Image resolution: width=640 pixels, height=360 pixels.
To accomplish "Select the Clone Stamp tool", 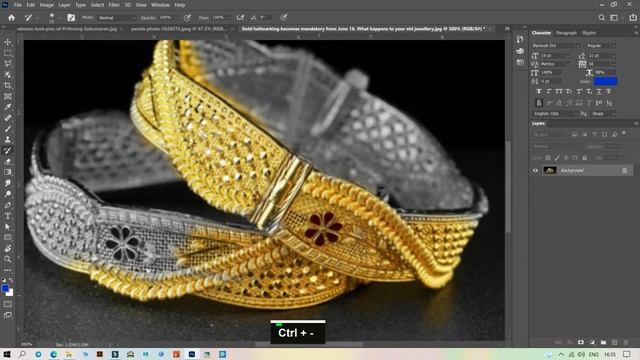I will 8,140.
